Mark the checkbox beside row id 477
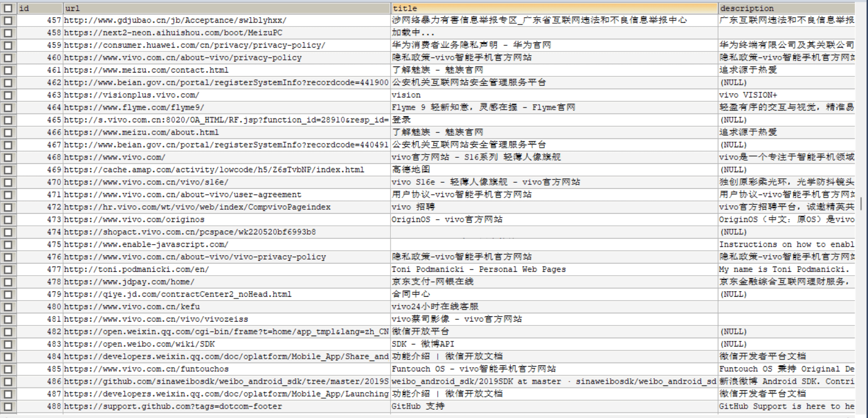Image resolution: width=868 pixels, height=418 pixels. pos(8,270)
